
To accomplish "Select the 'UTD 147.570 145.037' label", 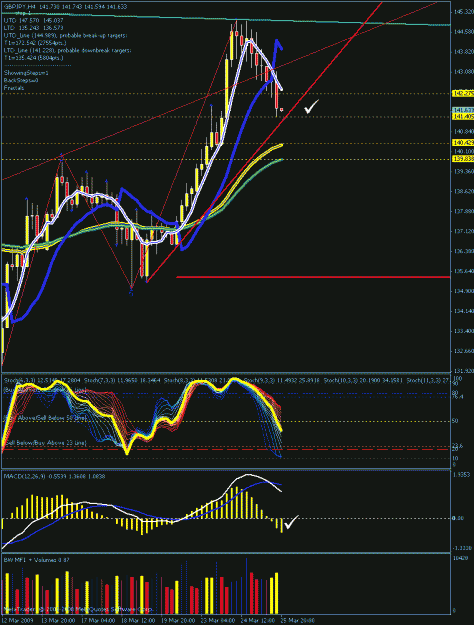I will coord(33,20).
